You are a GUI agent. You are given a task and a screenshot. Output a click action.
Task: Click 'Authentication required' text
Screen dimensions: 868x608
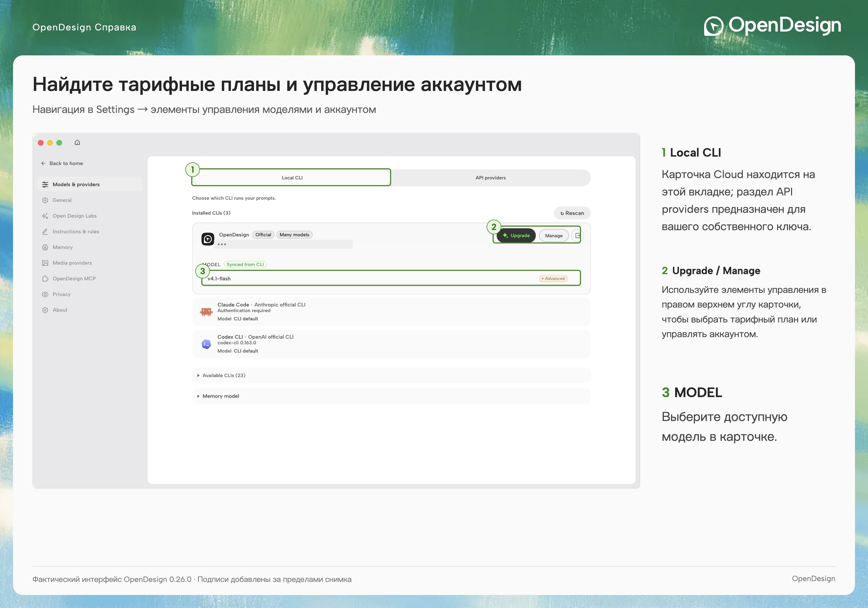(244, 311)
